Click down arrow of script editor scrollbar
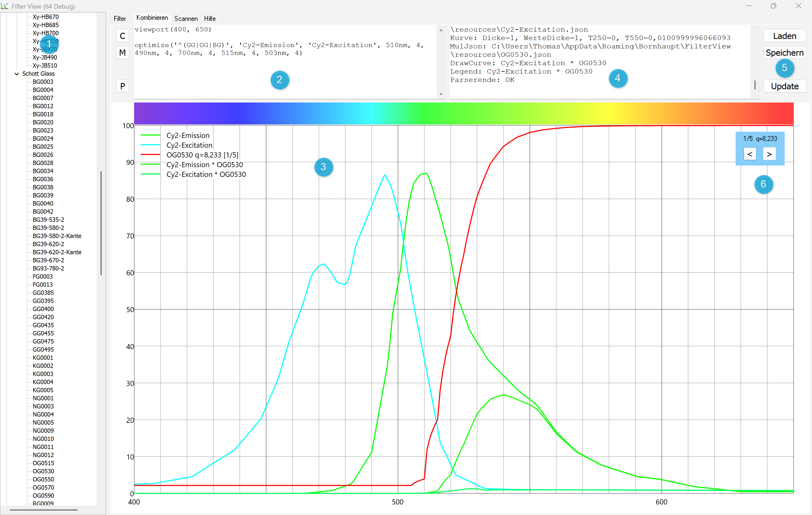 (x=441, y=94)
